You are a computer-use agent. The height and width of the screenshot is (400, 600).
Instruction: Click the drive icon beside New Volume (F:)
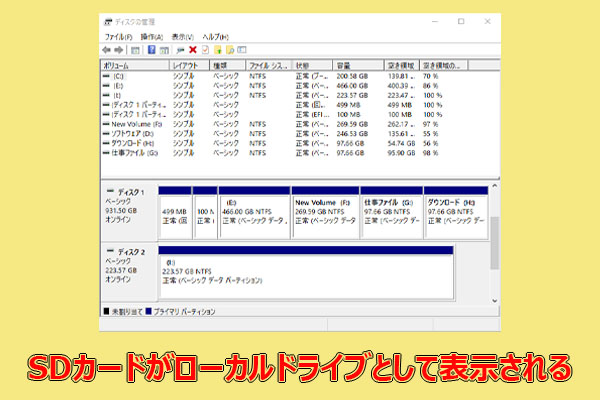pos(106,124)
